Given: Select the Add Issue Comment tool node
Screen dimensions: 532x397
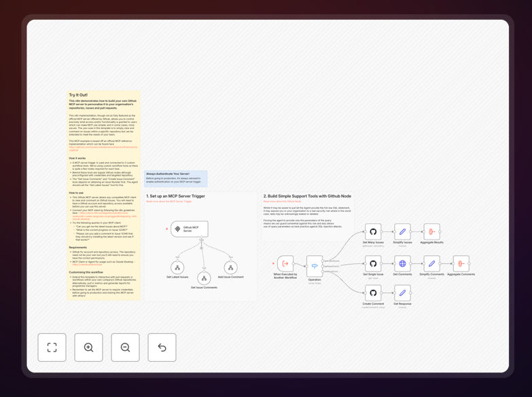Looking at the screenshot, I should (231, 268).
